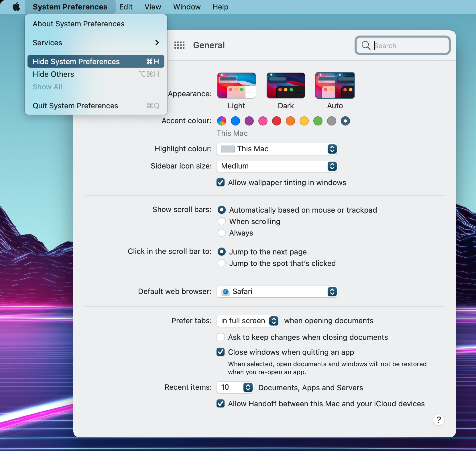Open the help question mark button
This screenshot has height=451, width=476.
coord(438,420)
